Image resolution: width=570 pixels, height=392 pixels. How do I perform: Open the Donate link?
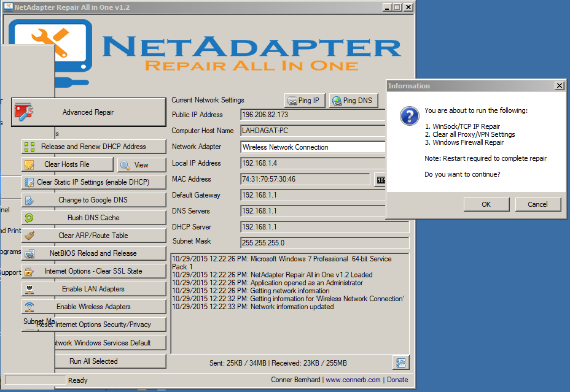pyautogui.click(x=397, y=380)
